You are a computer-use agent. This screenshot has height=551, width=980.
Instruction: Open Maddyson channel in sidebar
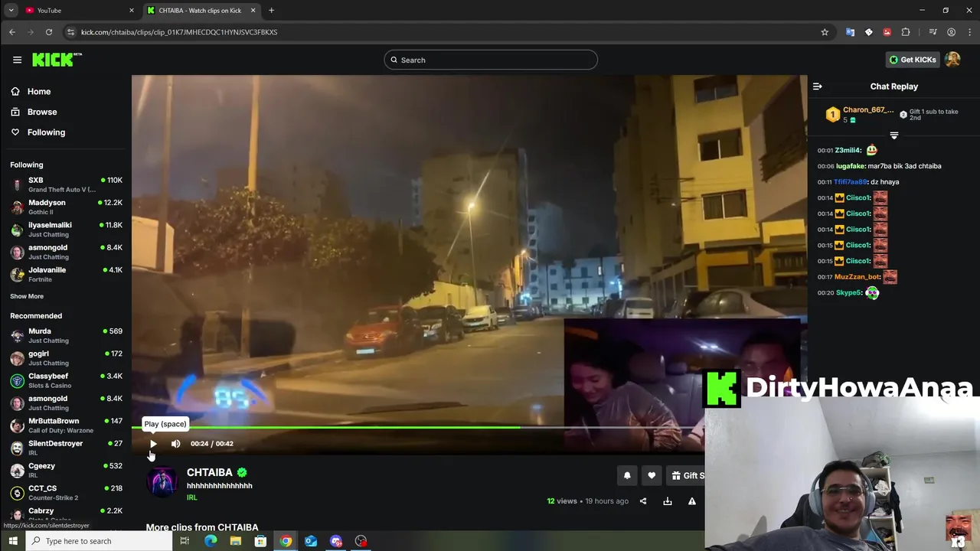tap(66, 207)
